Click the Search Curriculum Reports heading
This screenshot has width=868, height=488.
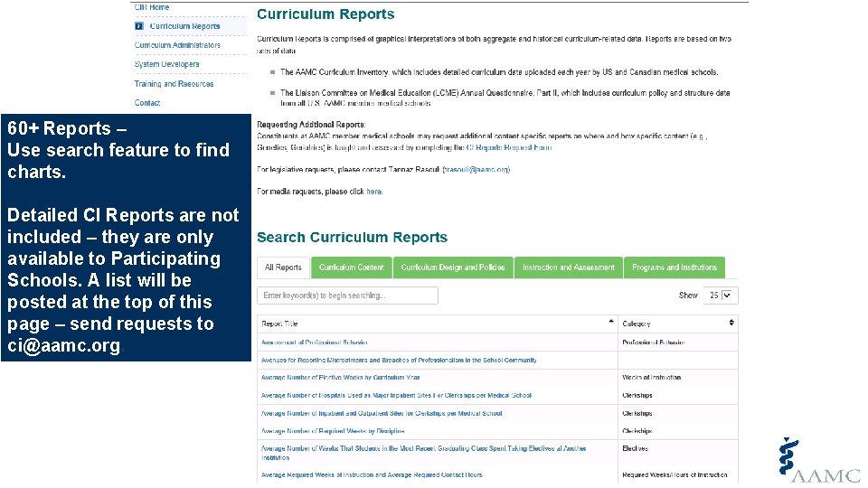pos(352,238)
